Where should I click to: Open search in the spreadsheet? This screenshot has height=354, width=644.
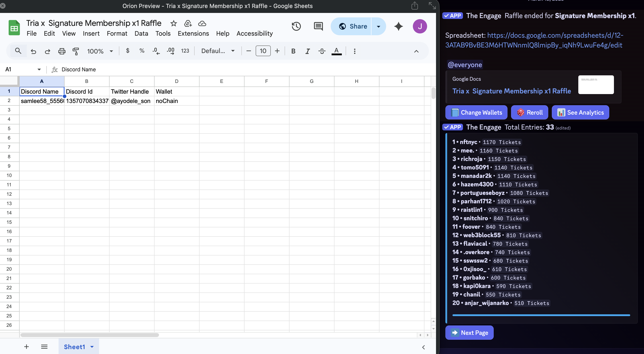tap(18, 51)
